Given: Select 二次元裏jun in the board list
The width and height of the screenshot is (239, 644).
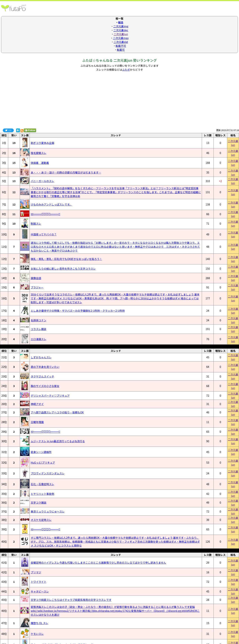Looking at the screenshot, I should pyautogui.click(x=121, y=34).
